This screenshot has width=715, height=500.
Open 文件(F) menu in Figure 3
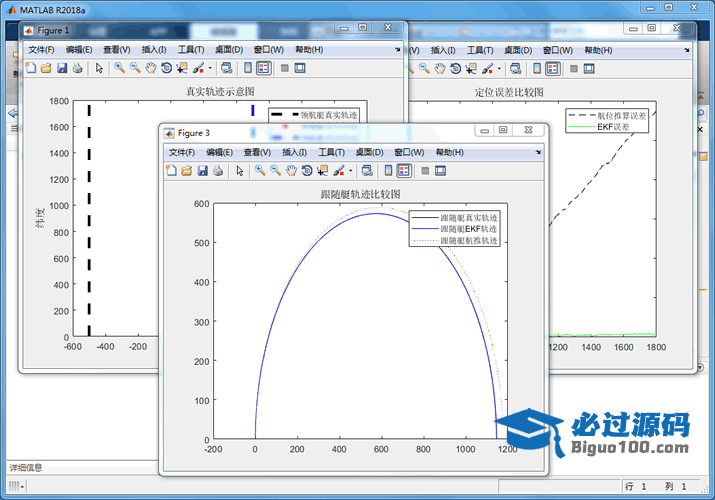coord(182,152)
